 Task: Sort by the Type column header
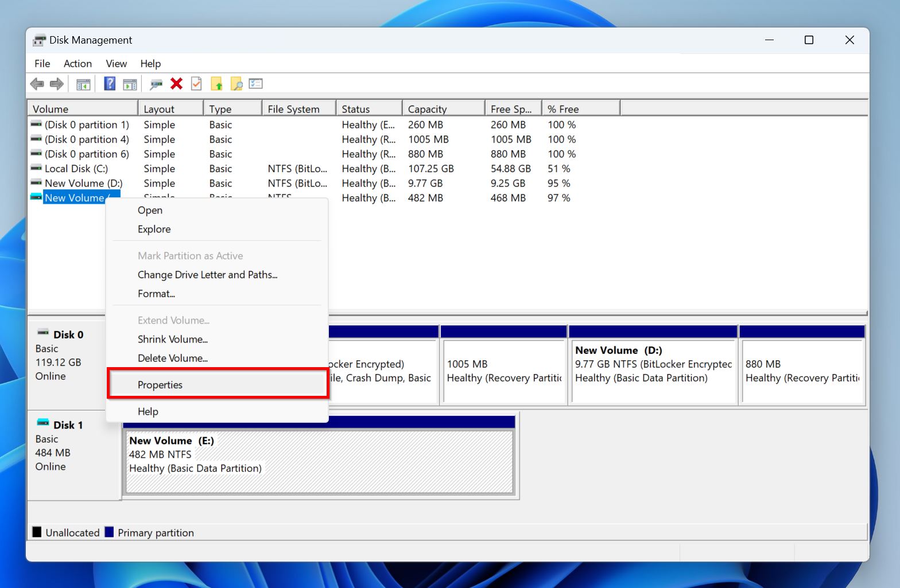[x=232, y=109]
